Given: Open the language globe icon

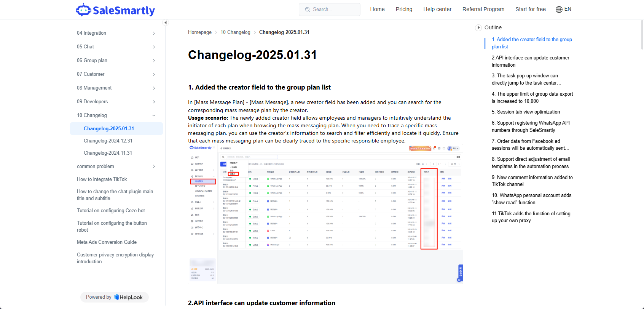Looking at the screenshot, I should pos(559,10).
